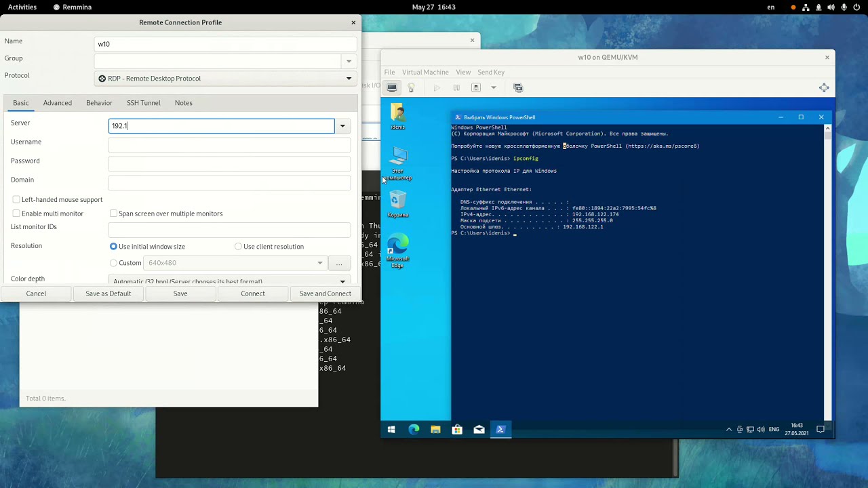Viewport: 868px width, 488px height.
Task: Click Save as Default button
Action: (108, 293)
